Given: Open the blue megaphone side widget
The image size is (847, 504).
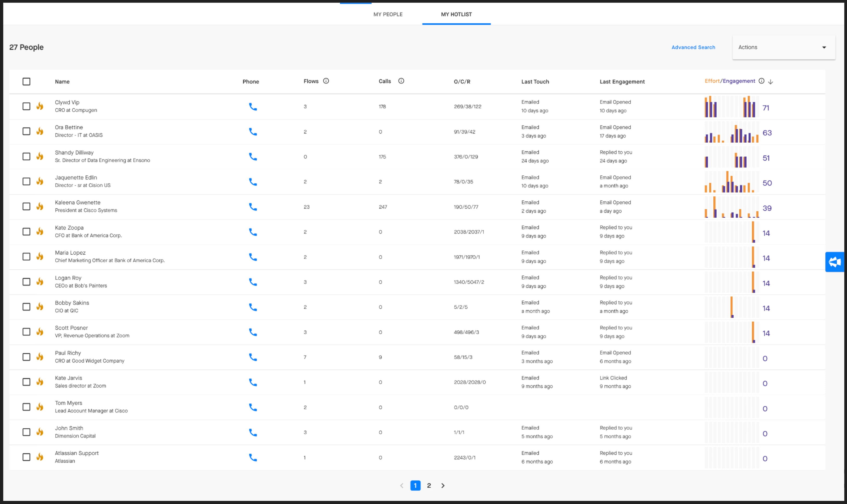Looking at the screenshot, I should [x=835, y=262].
